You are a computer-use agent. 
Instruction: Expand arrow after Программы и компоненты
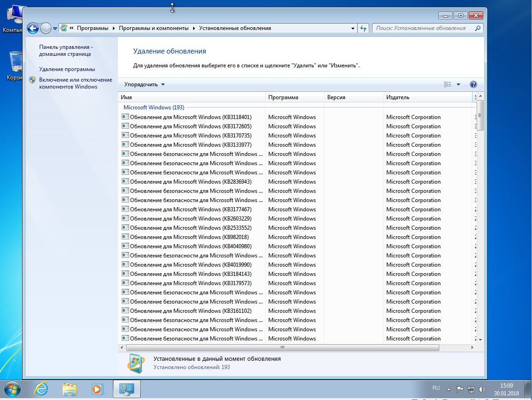click(x=194, y=28)
